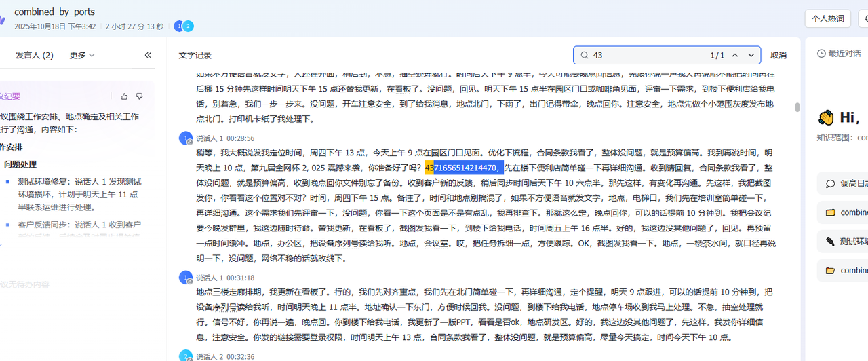Go to next search match with down arrow
This screenshot has height=361, width=868.
pos(751,55)
